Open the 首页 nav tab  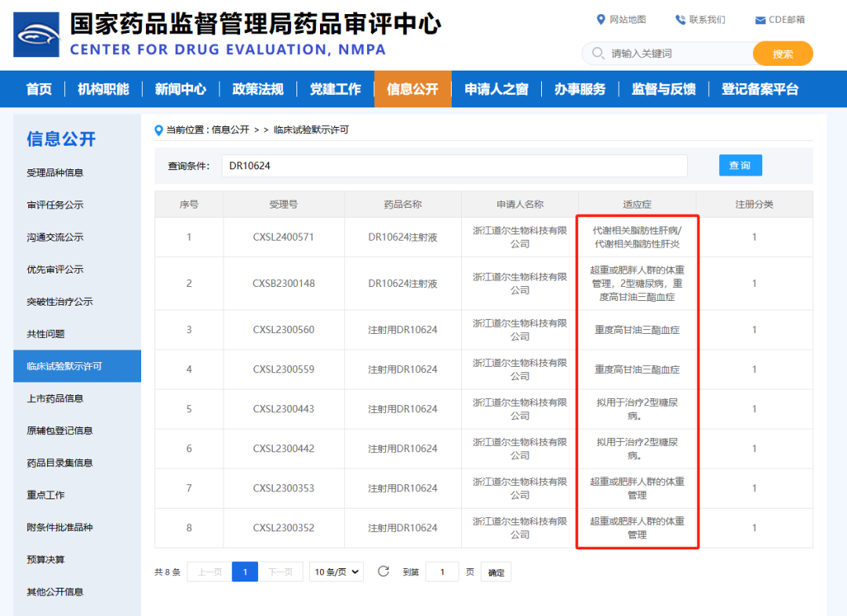tap(39, 89)
